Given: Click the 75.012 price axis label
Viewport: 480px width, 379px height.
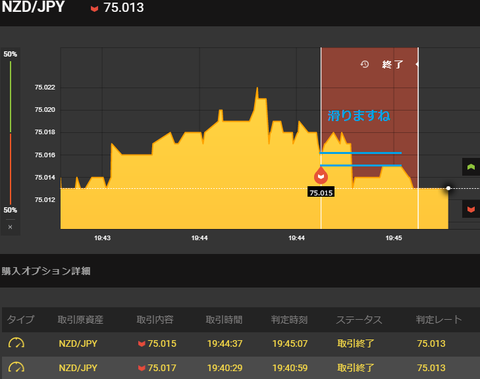Looking at the screenshot, I should coord(45,200).
